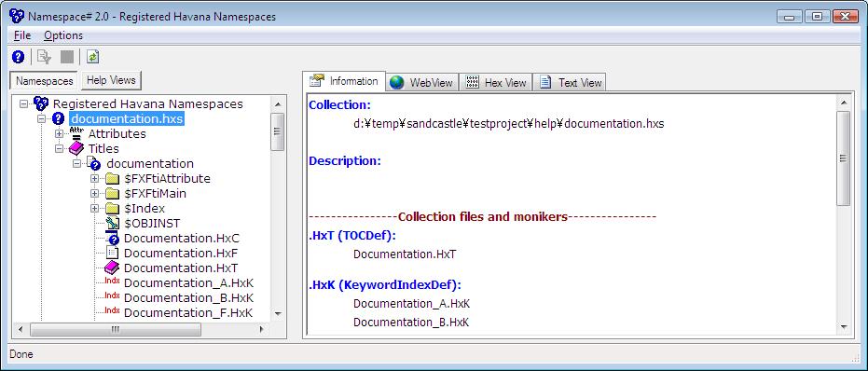Image resolution: width=868 pixels, height=371 pixels.
Task: Click the icon beside Documentation.HxC
Action: [113, 238]
